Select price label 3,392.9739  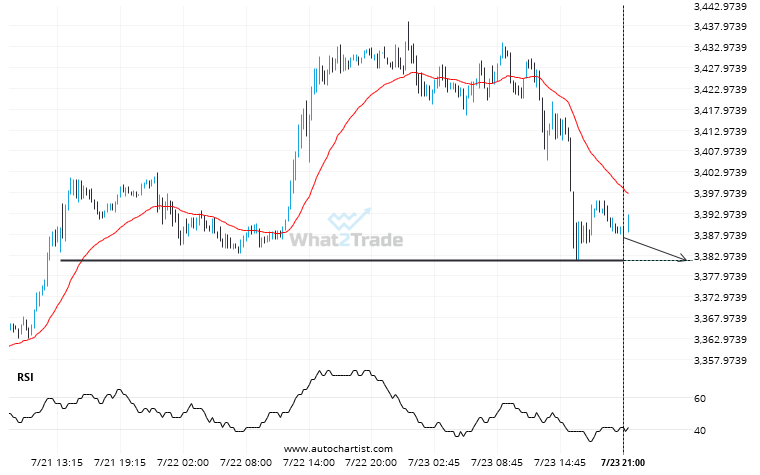tap(720, 214)
